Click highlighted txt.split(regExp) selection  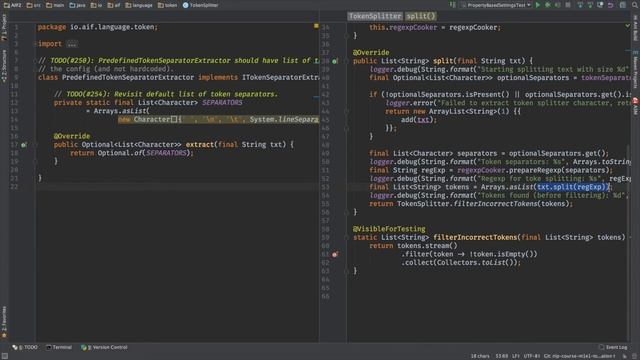click(x=573, y=187)
